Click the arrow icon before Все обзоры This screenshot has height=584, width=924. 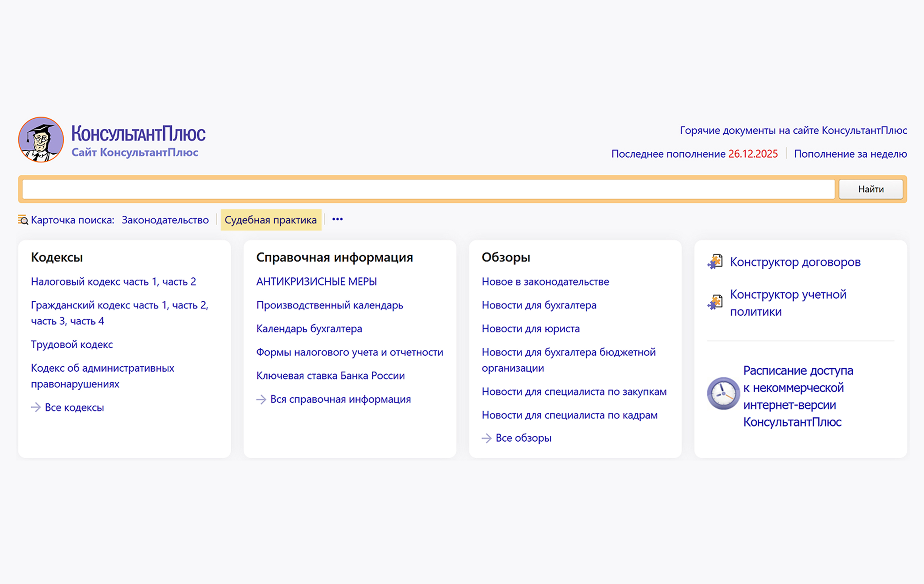[x=487, y=438]
